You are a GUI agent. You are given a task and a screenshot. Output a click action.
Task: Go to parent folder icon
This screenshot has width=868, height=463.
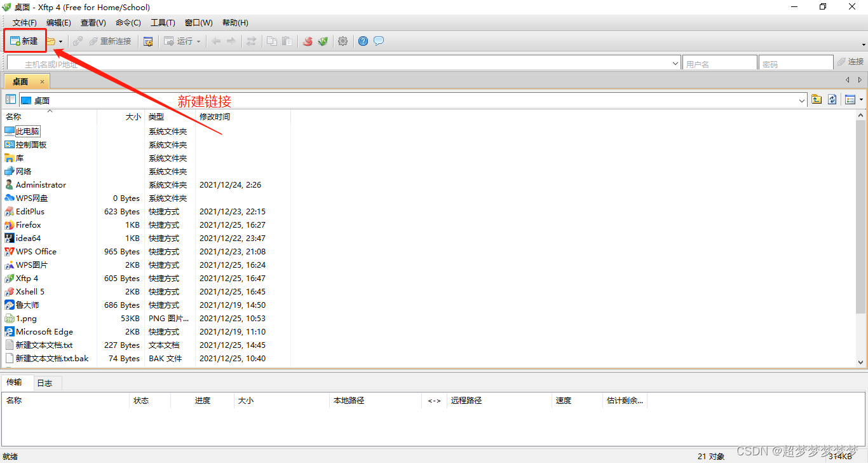[x=817, y=99]
